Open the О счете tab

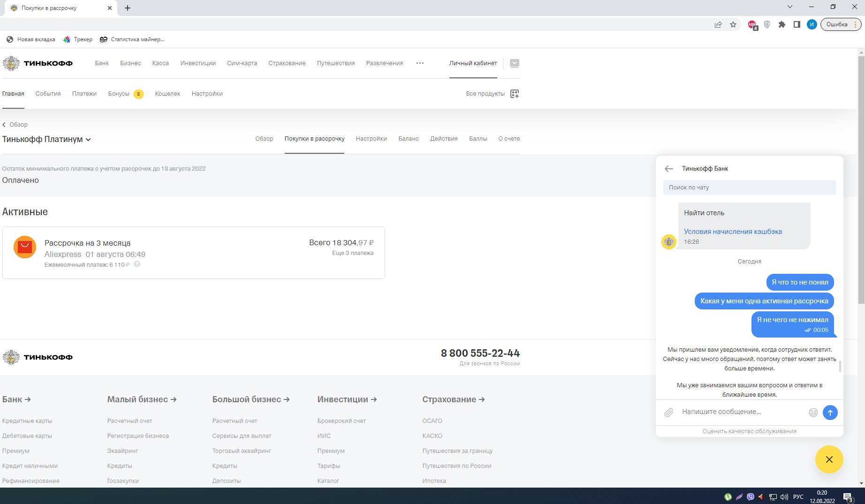pyautogui.click(x=509, y=139)
